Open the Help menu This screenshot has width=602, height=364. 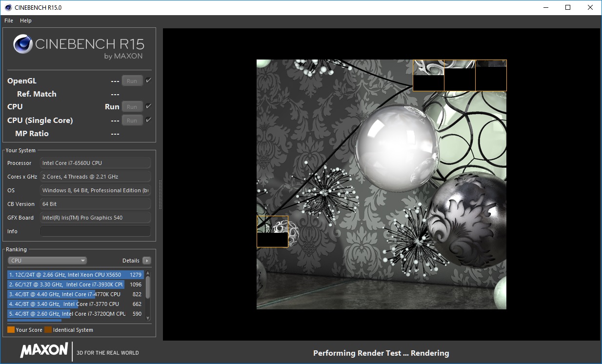pos(26,20)
